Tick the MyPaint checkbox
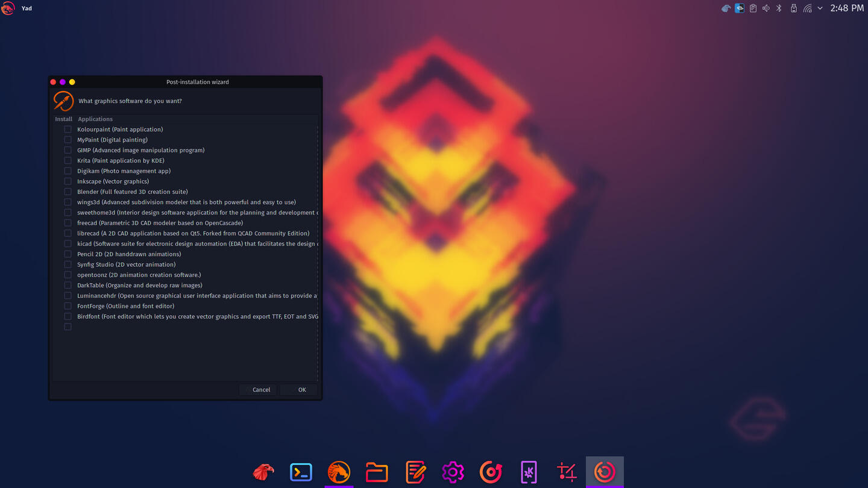Screen dimensions: 868x488 (68, 140)
